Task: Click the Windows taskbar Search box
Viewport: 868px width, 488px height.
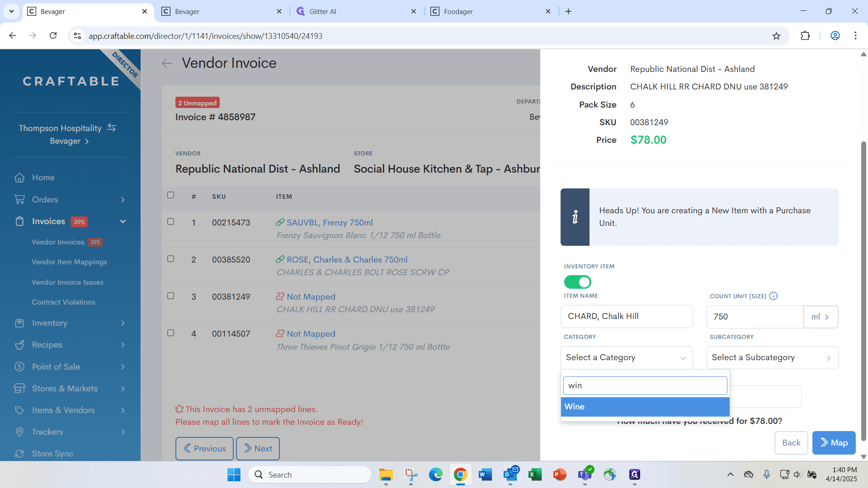Action: pyautogui.click(x=310, y=474)
